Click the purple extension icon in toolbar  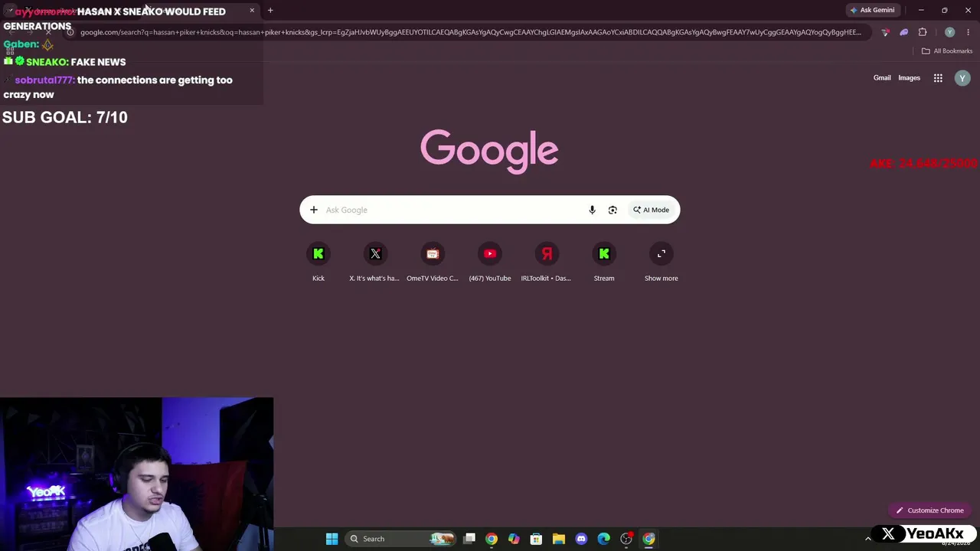coord(904,32)
